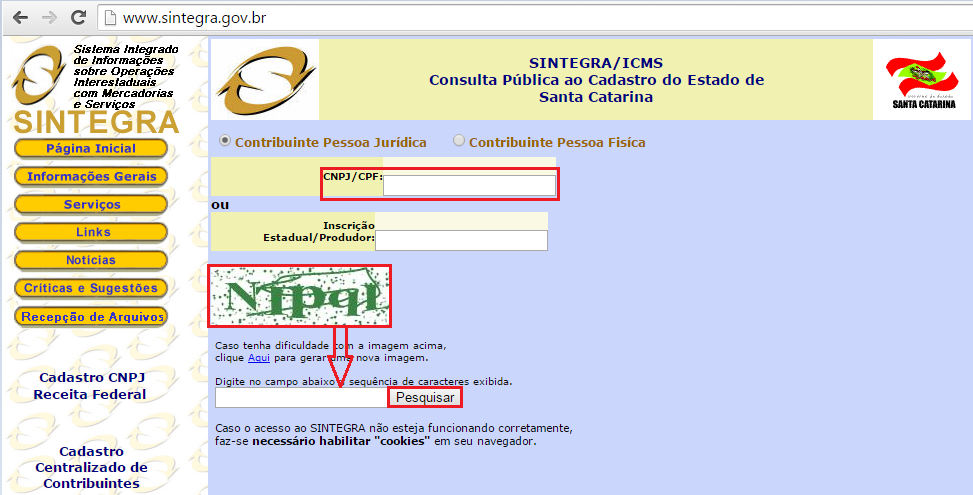This screenshot has width=973, height=495.
Task: Click the Santa Catarina state logo
Action: [923, 80]
